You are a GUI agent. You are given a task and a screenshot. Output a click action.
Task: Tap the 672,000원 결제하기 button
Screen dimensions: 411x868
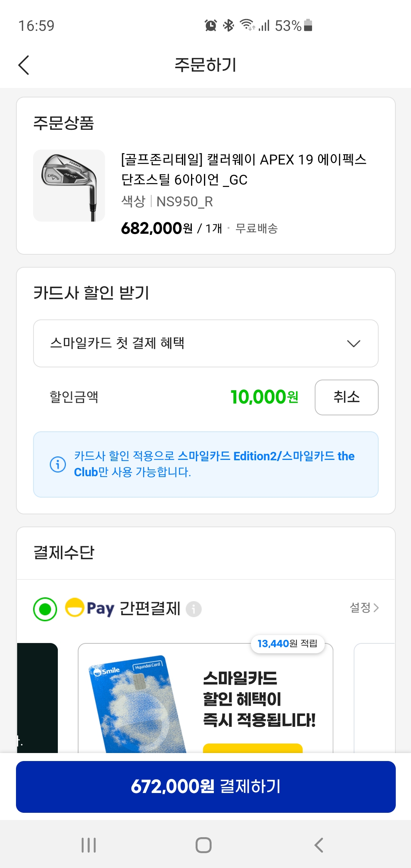205,787
